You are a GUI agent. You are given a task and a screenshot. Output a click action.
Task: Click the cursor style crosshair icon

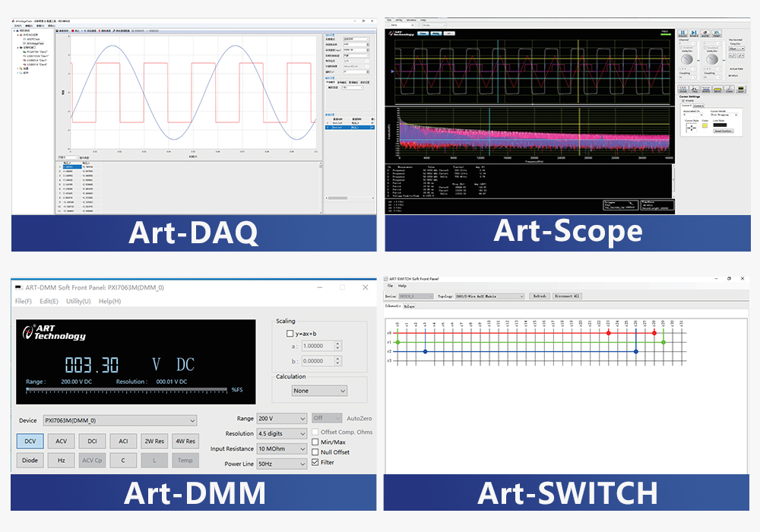[692, 128]
